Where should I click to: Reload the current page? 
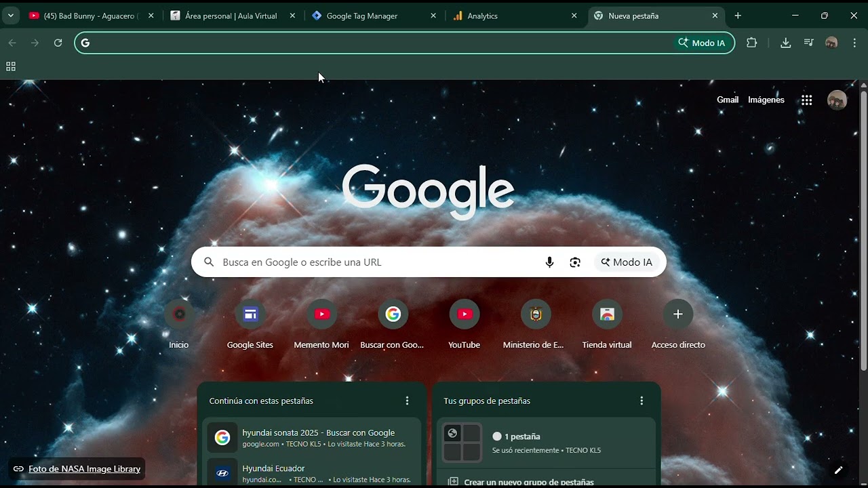(x=58, y=43)
